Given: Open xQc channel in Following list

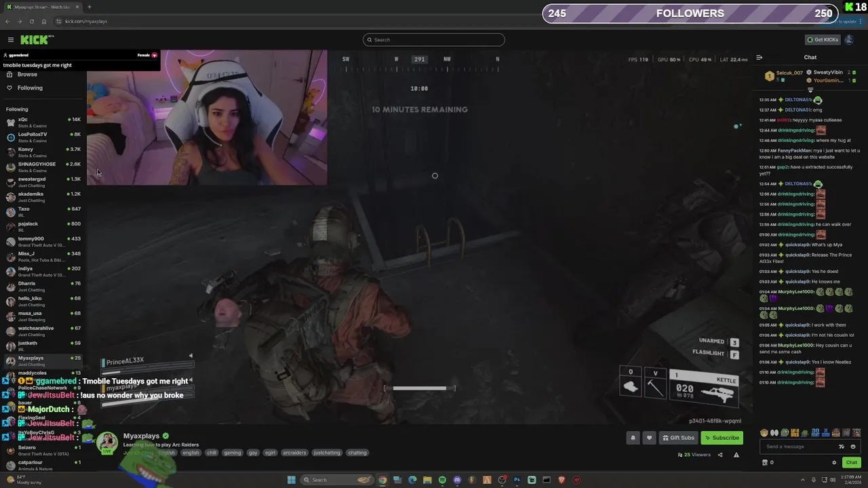Looking at the screenshot, I should (x=43, y=123).
